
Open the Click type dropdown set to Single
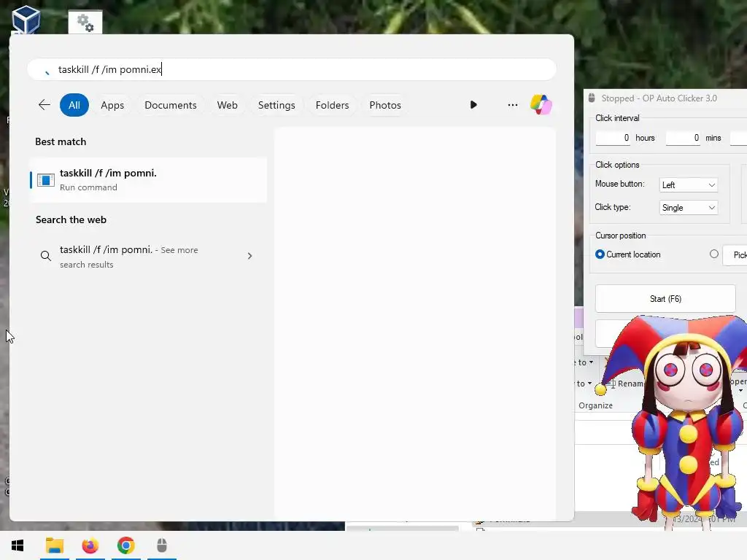(689, 208)
